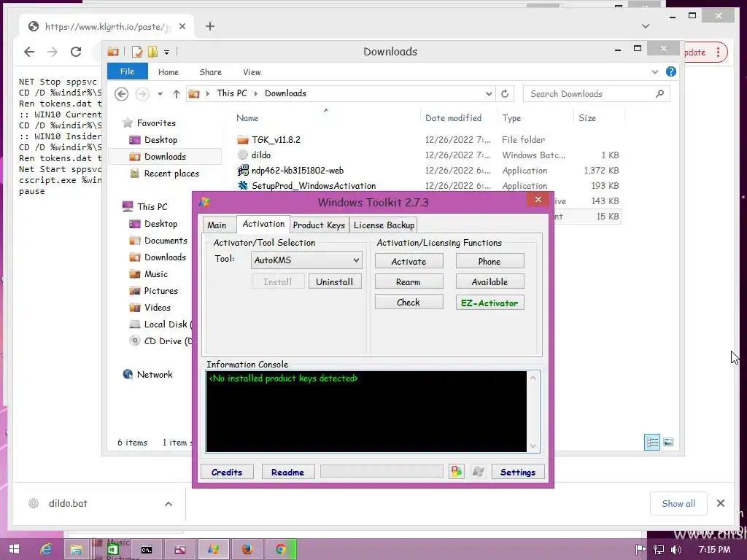747x560 pixels.
Task: Select the SetupProd_WindowsActivation application icon
Action: pyautogui.click(x=243, y=185)
